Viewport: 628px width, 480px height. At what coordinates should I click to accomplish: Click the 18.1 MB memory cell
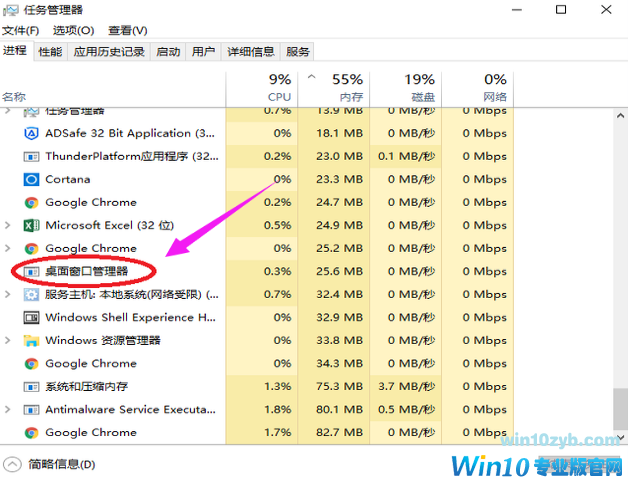334,133
